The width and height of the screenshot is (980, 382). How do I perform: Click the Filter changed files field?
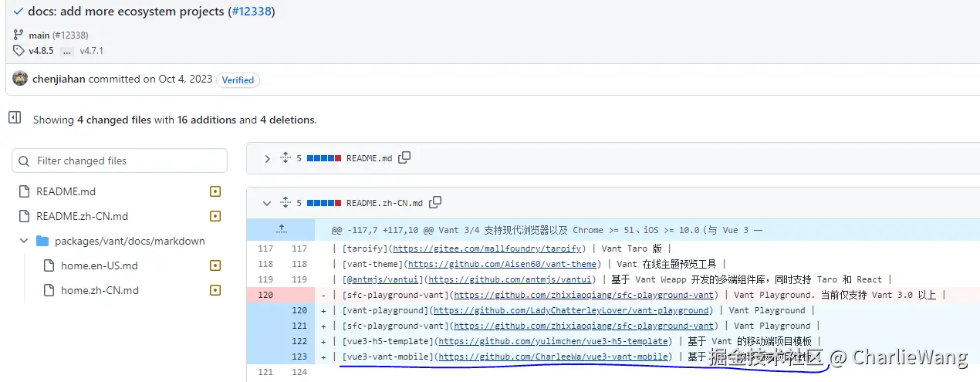point(120,161)
